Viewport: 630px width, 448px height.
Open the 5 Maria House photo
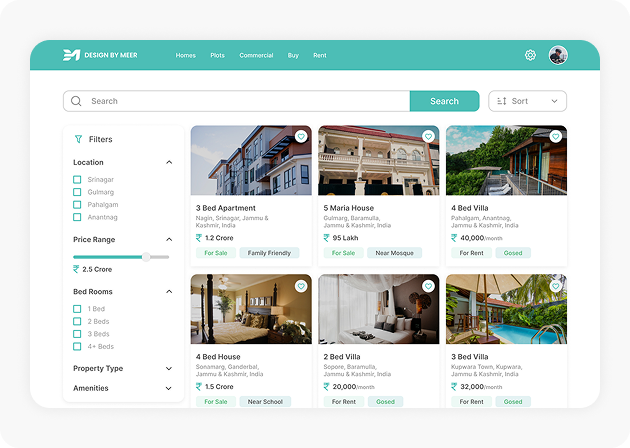click(378, 160)
